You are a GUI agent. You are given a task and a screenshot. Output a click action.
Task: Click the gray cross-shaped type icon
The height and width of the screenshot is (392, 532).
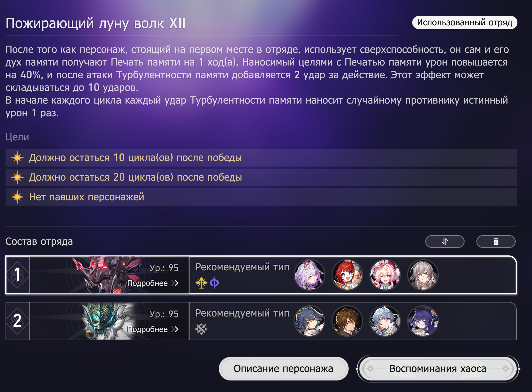tap(201, 329)
